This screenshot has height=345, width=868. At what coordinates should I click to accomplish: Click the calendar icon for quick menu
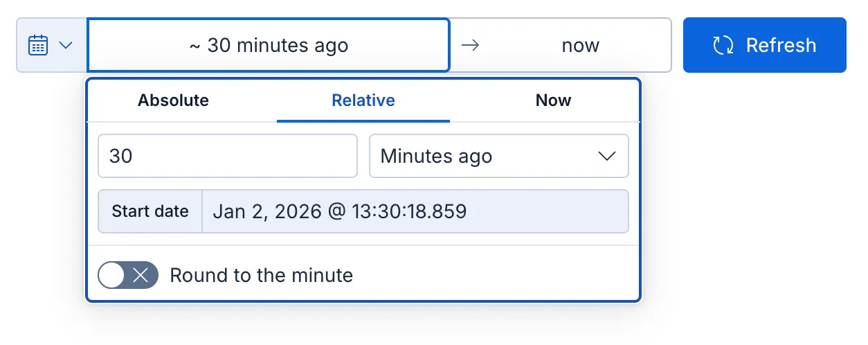pyautogui.click(x=37, y=46)
